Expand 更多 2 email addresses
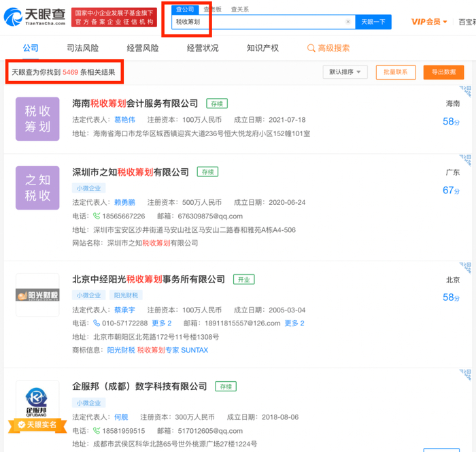Screen dimensions: 476x452 pos(294,323)
